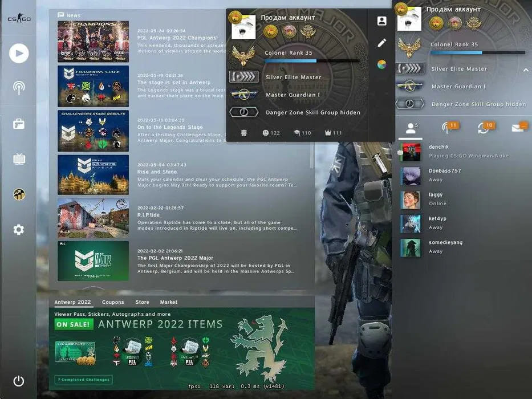Click the Champions news thumbnail
532x399 pixels.
pyautogui.click(x=94, y=42)
